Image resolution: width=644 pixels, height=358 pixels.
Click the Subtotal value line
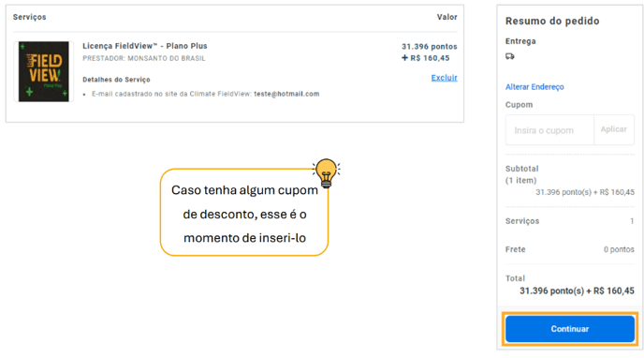[x=585, y=192]
